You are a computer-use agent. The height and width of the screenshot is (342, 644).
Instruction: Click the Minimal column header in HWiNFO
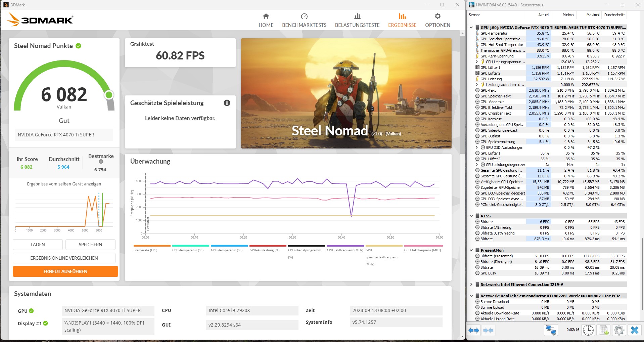564,15
